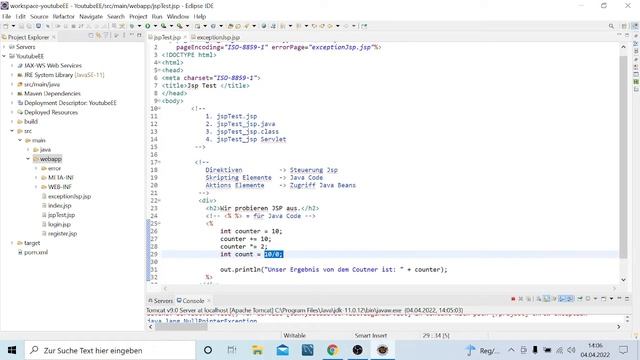640x360 pixels.
Task: Click the Link with Editor icon in Project Explorer
Action: pos(98,36)
